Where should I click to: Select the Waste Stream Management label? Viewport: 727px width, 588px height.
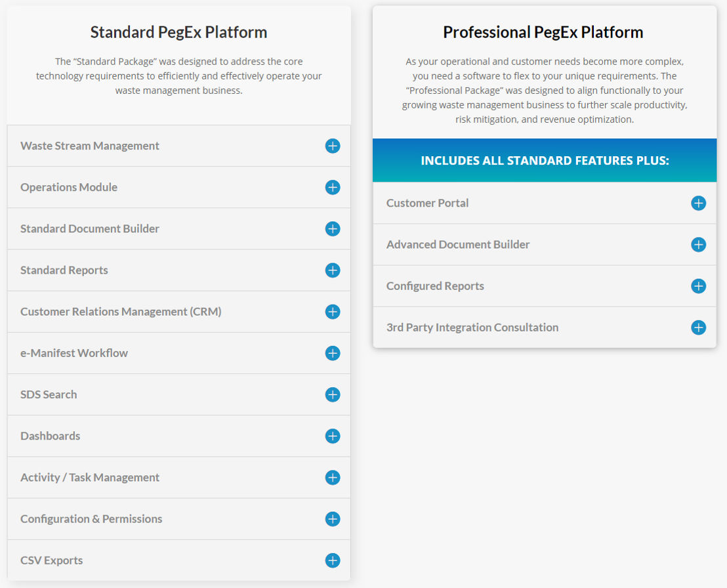pos(89,146)
